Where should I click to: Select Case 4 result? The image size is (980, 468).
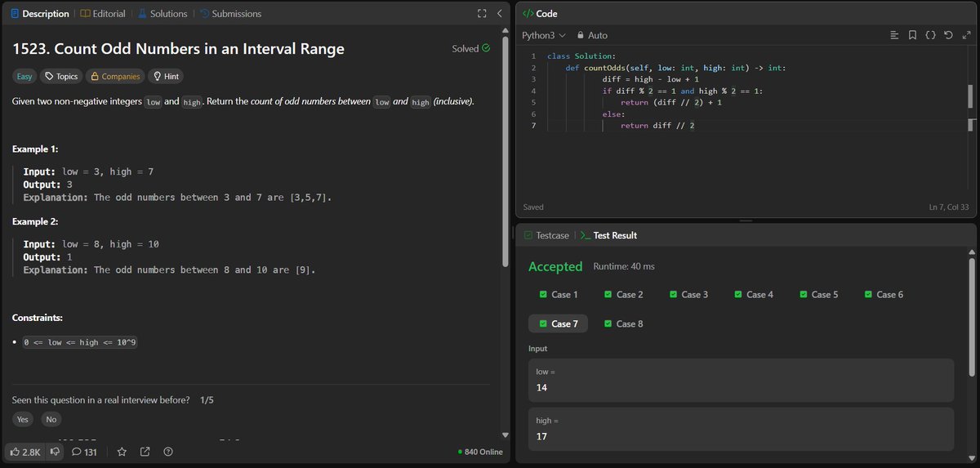754,294
